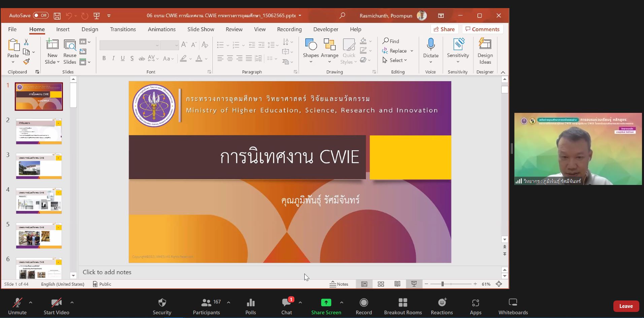Click Increase Font Size icon
The width and height of the screenshot is (644, 318).
(184, 45)
